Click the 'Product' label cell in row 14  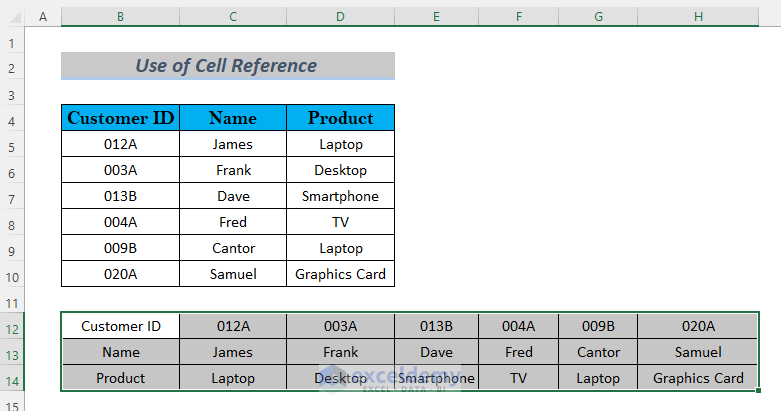pos(121,378)
